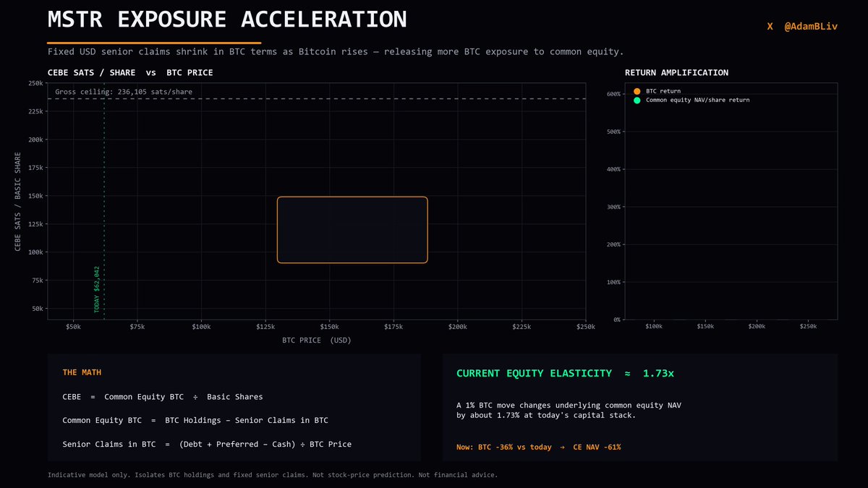Click the '0%' return axis label
This screenshot has width=868, height=488.
click(x=618, y=320)
